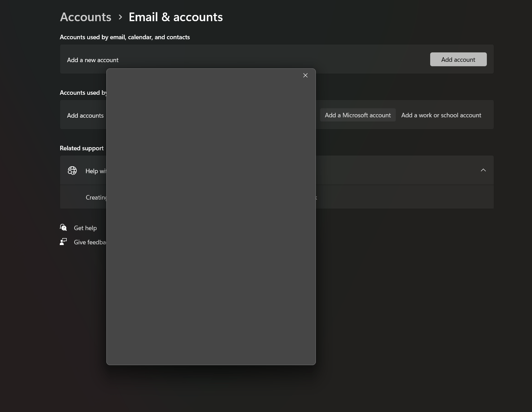
Task: Click the Add account button
Action: click(458, 59)
